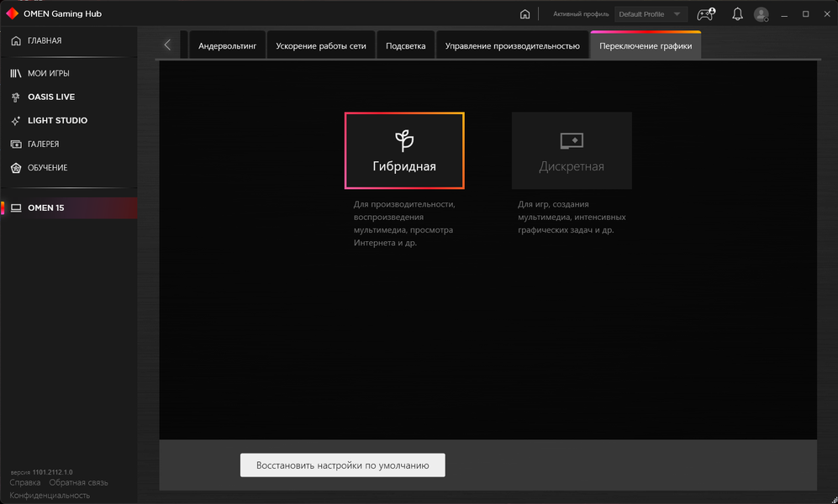Click Дискретная description text
Viewport: 838px width, 504px height.
[x=572, y=218]
